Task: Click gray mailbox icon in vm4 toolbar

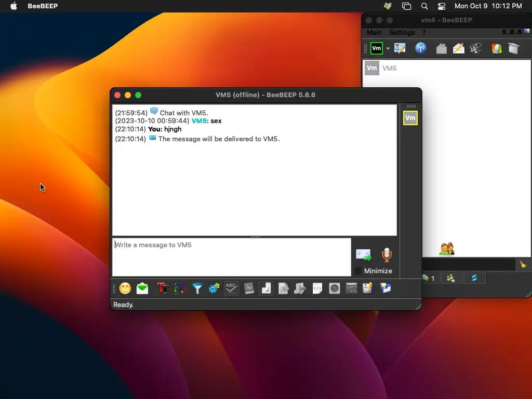Action: 442,48
